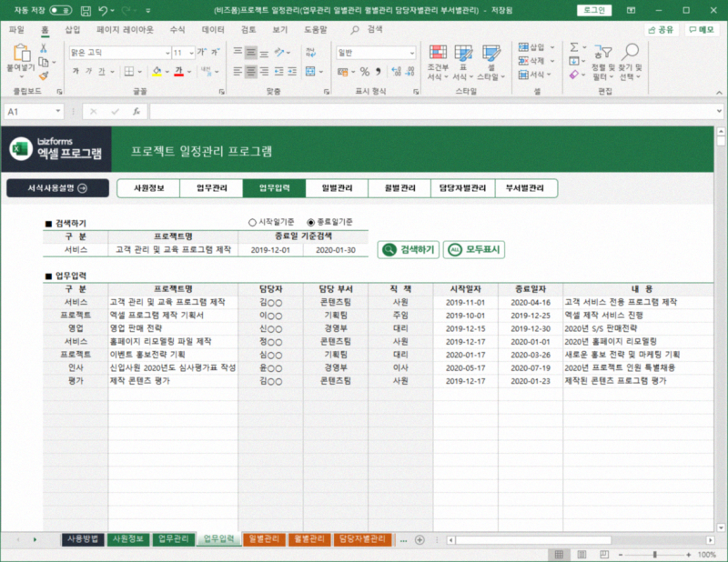Select the 종료일기준 radio button

pyautogui.click(x=310, y=222)
